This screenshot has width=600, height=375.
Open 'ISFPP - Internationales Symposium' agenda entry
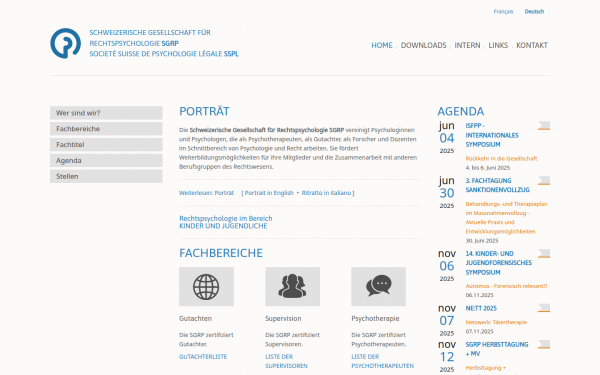(492, 135)
